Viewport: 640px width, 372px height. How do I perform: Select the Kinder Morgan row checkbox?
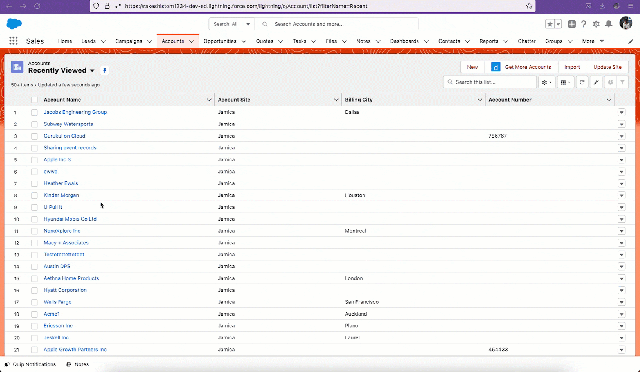(x=34, y=196)
